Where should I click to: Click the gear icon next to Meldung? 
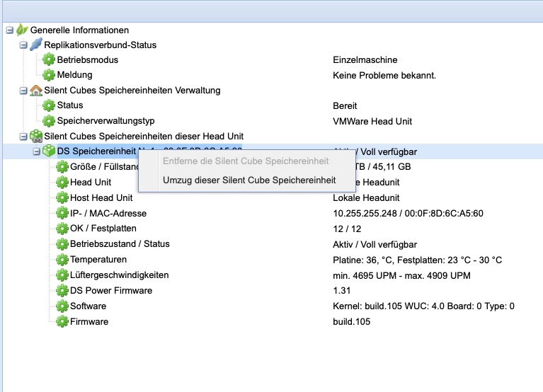click(x=49, y=75)
